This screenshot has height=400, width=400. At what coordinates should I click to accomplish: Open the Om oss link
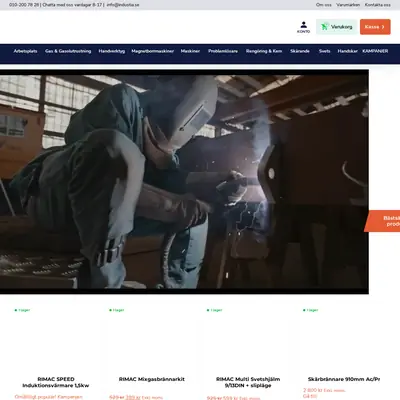coord(324,5)
